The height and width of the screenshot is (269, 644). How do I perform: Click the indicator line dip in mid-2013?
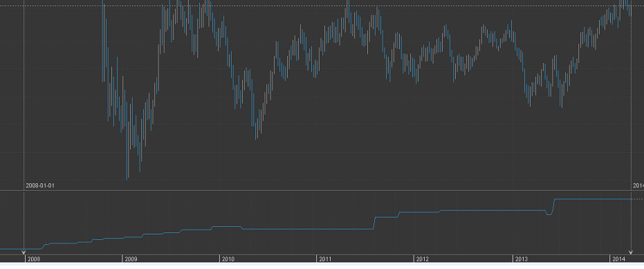click(549, 213)
